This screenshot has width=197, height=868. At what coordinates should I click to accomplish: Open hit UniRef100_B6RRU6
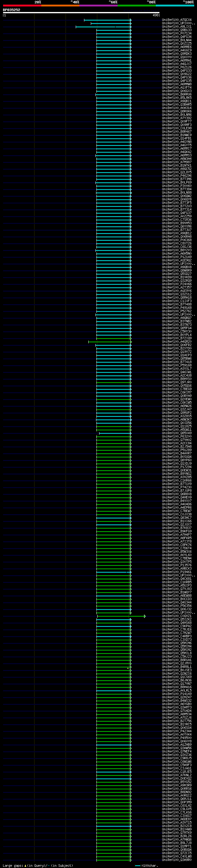click(x=177, y=94)
